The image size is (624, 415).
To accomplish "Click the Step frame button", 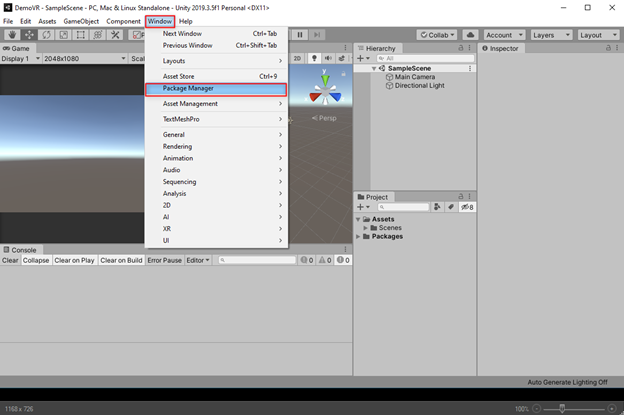I will click(x=317, y=35).
